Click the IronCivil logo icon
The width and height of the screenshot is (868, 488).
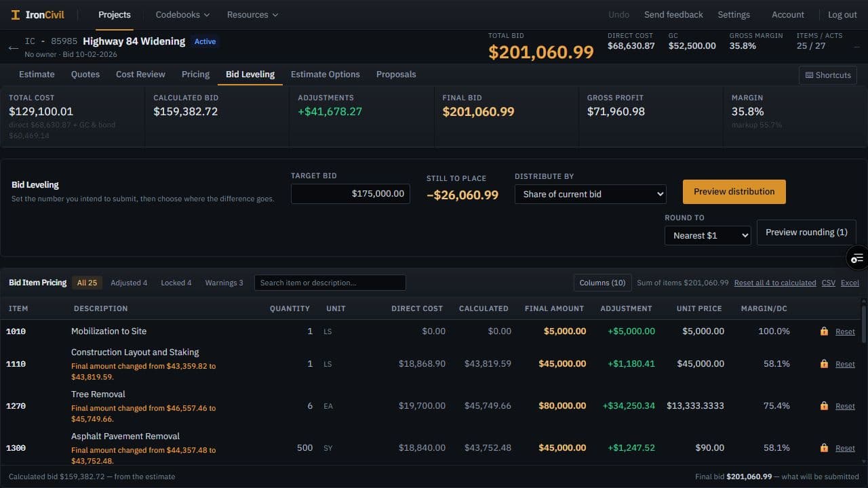pos(16,15)
